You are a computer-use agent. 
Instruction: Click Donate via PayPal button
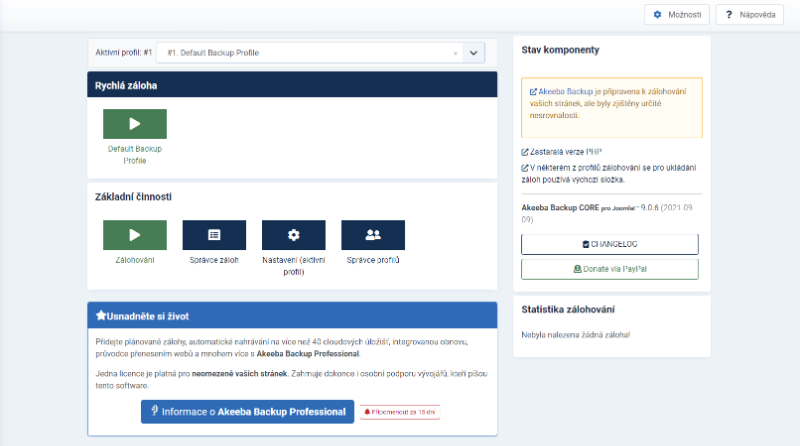610,269
